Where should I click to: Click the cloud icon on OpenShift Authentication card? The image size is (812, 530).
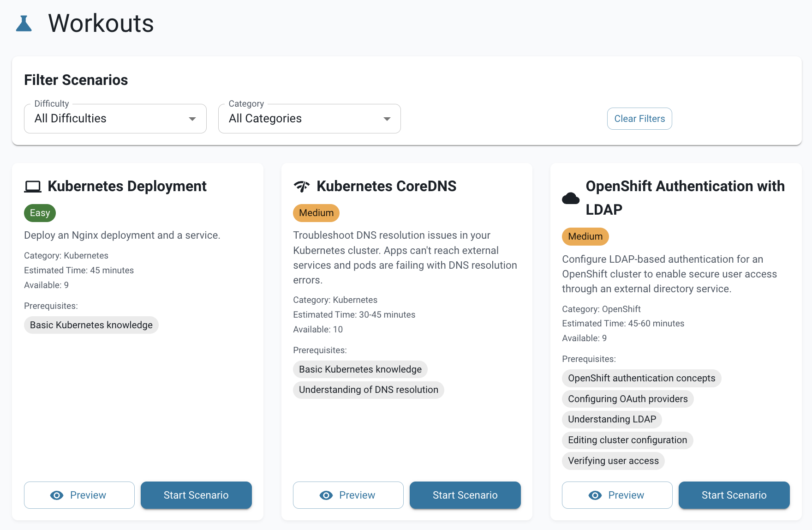571,198
